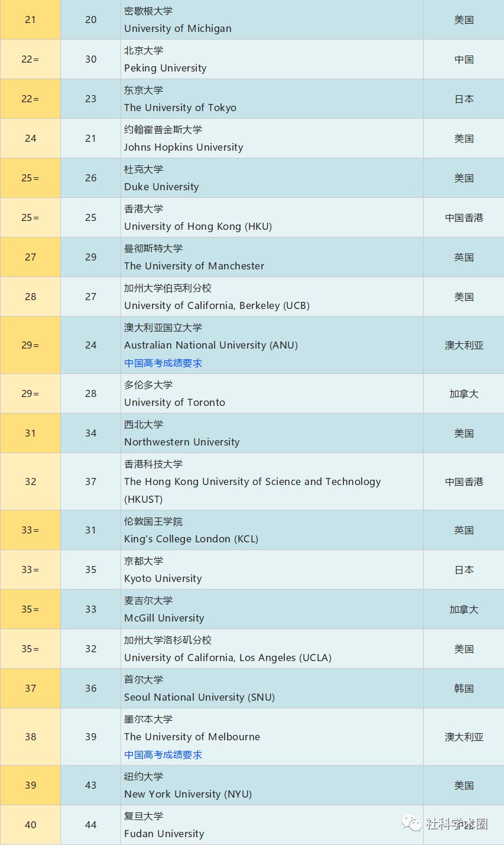Screen dimensions: 504x846
Task: Select the University of Toronto name
Action: [x=174, y=402]
